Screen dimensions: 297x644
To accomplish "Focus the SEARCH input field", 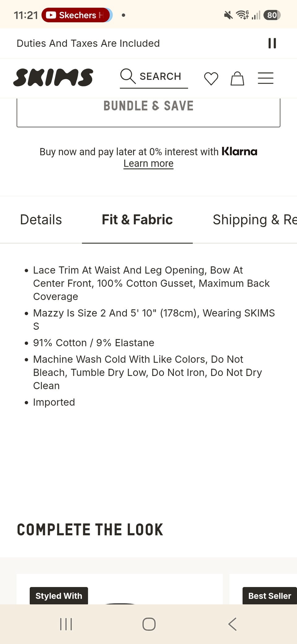I will [x=154, y=77].
